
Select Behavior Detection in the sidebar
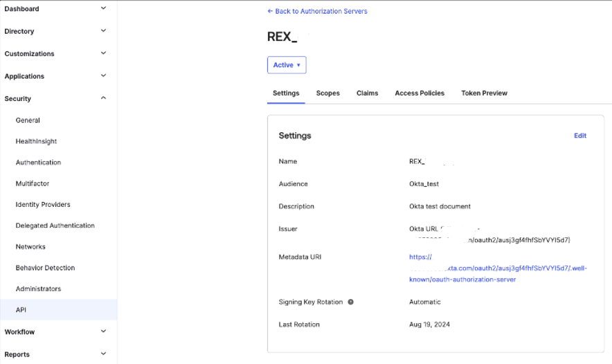coord(45,267)
